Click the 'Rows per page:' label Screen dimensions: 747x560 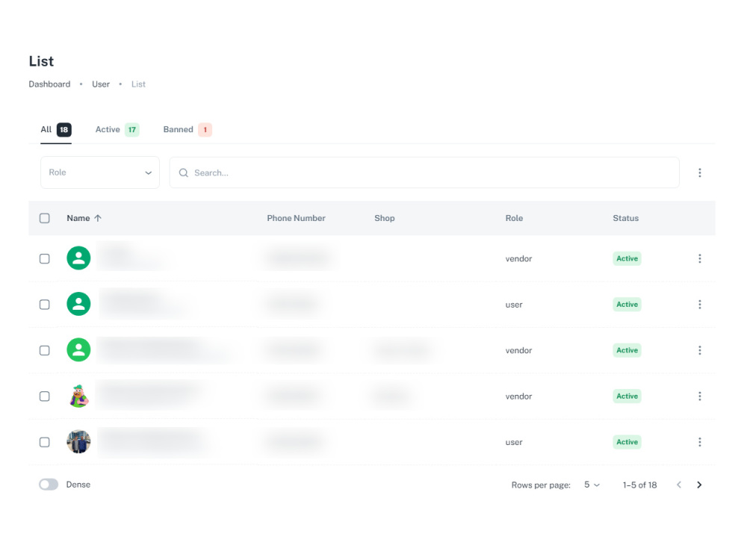[x=541, y=485]
